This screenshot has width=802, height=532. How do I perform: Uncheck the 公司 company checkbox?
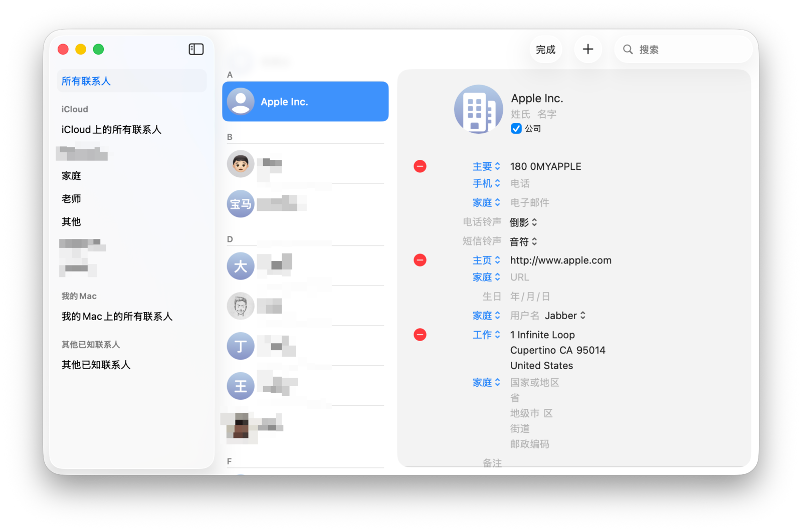click(516, 129)
